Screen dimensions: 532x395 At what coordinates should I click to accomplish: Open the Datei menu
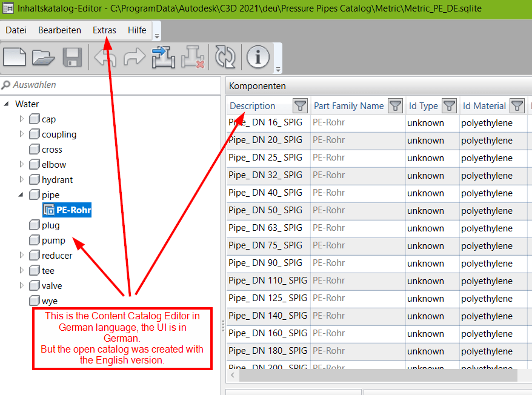coord(16,30)
